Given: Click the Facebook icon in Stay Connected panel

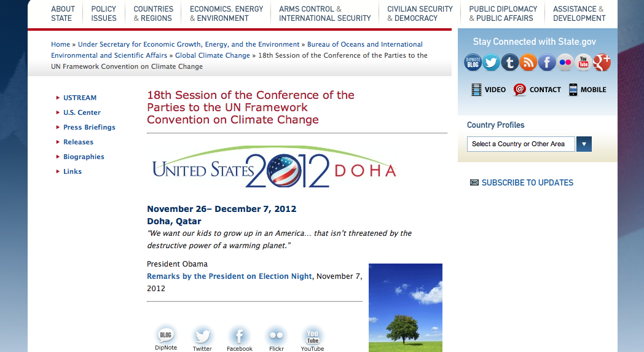Looking at the screenshot, I should [x=546, y=62].
